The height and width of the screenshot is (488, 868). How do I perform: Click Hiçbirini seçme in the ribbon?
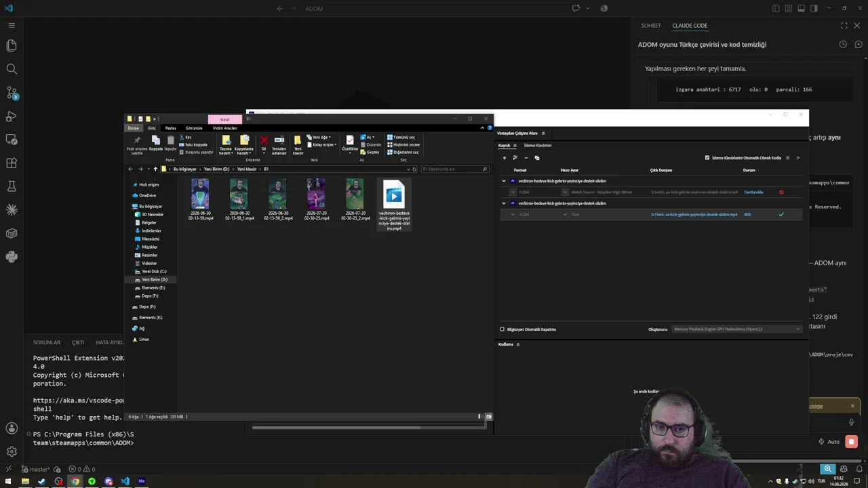(x=403, y=144)
